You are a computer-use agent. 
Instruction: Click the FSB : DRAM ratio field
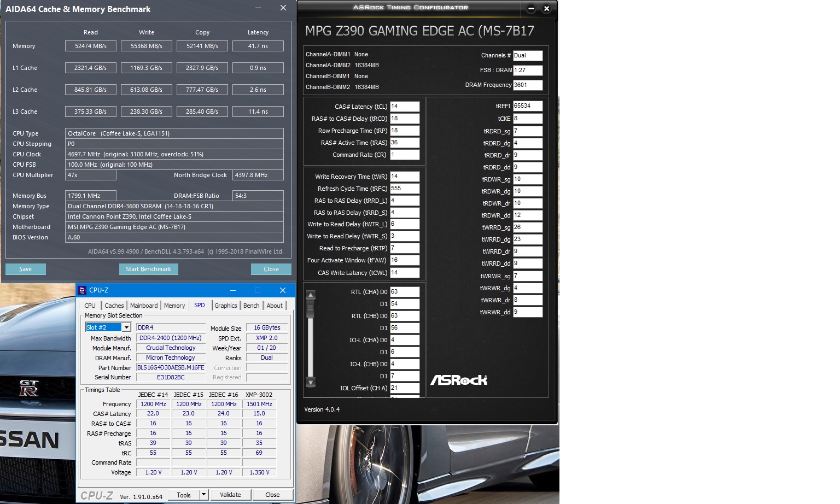point(528,71)
